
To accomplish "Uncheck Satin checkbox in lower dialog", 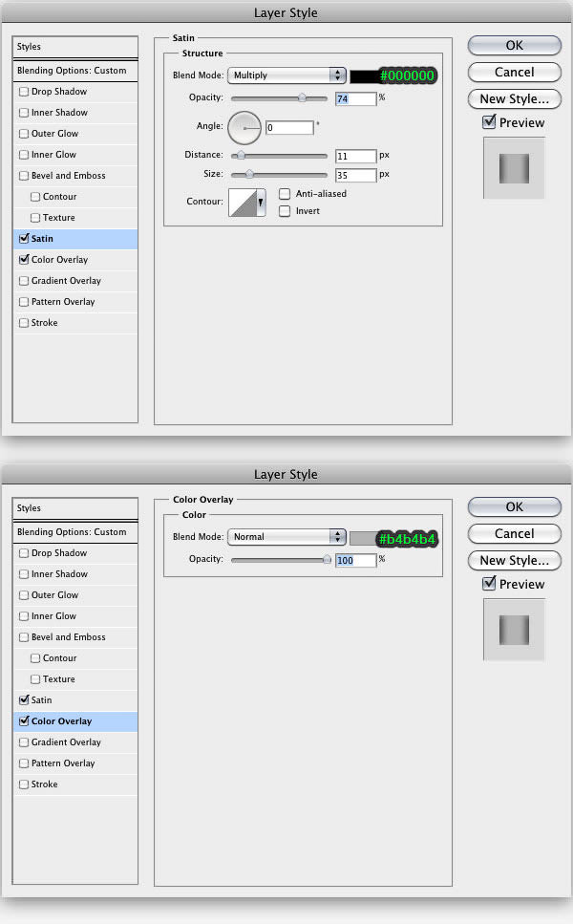I will click(x=24, y=699).
